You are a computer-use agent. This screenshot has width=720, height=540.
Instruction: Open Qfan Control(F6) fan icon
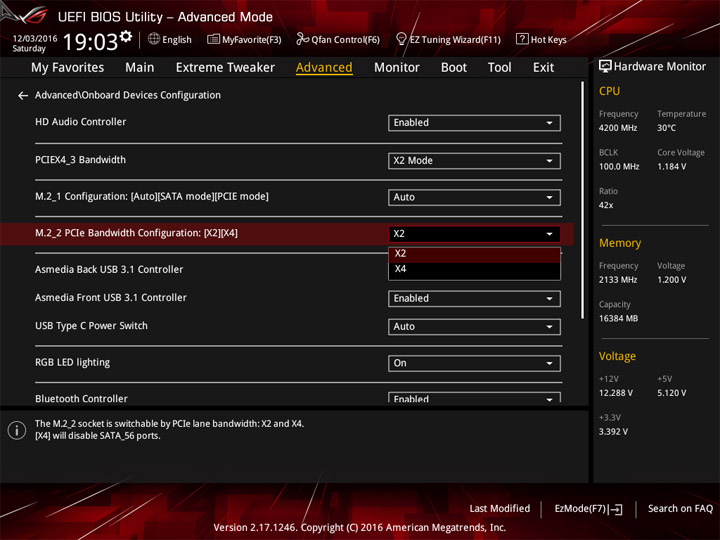click(x=302, y=39)
